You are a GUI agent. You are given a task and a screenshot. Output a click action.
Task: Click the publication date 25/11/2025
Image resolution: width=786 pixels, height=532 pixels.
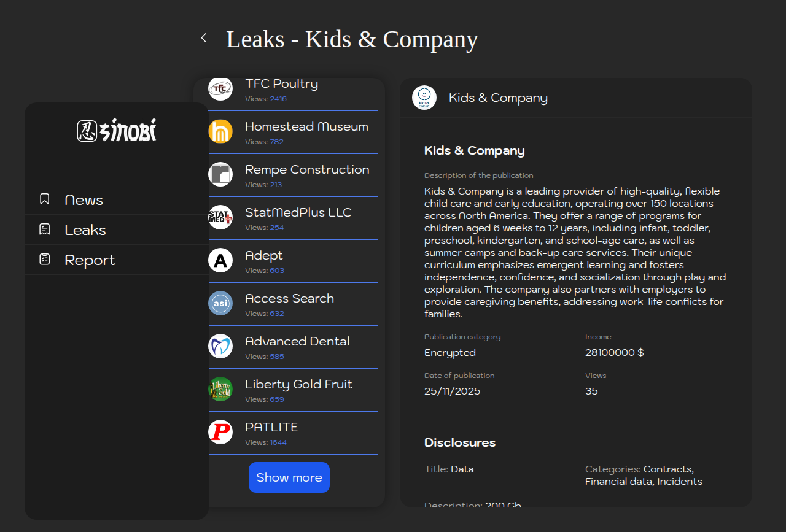click(452, 391)
